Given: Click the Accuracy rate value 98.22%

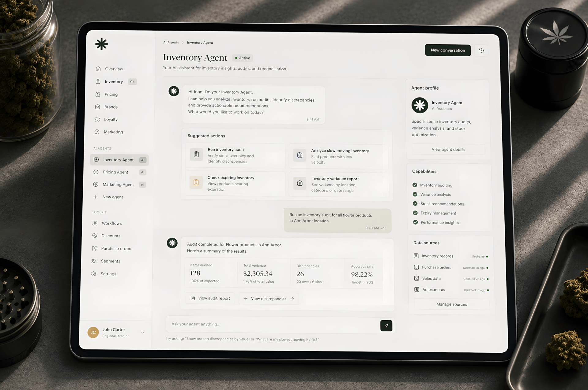Looking at the screenshot, I should 362,274.
